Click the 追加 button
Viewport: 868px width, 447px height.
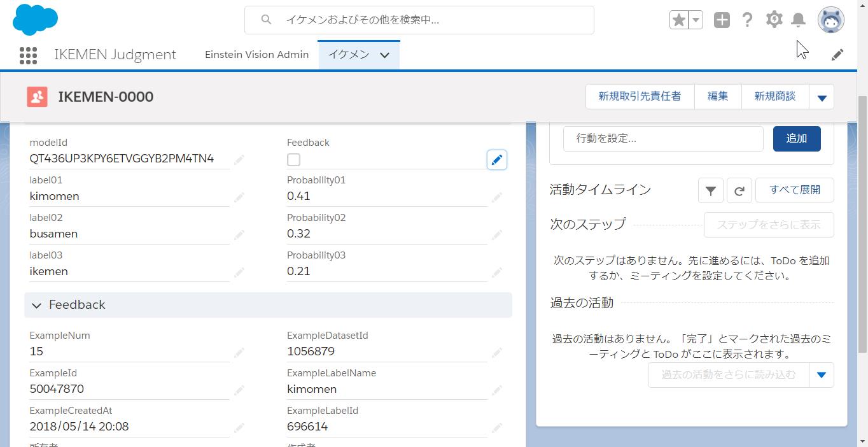point(797,139)
